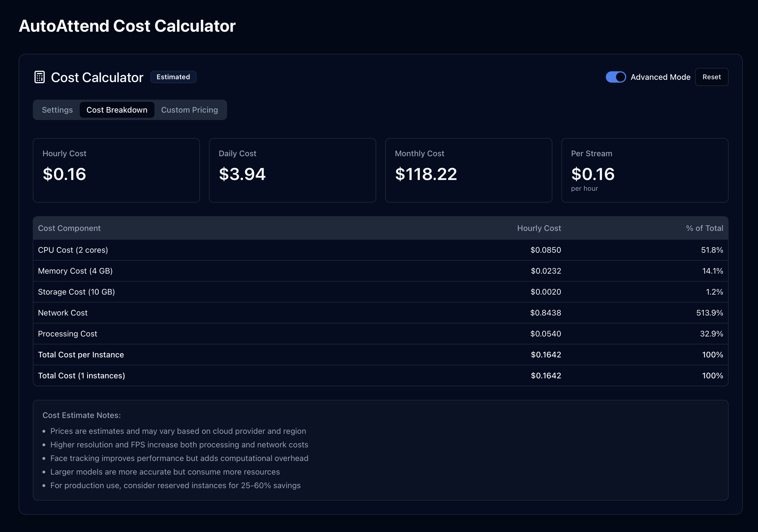The image size is (758, 532).
Task: Select the Processing Cost row
Action: (x=380, y=334)
